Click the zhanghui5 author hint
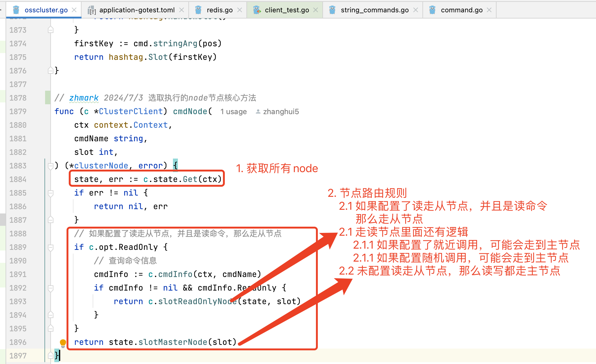The height and width of the screenshot is (364, 596). 281,112
